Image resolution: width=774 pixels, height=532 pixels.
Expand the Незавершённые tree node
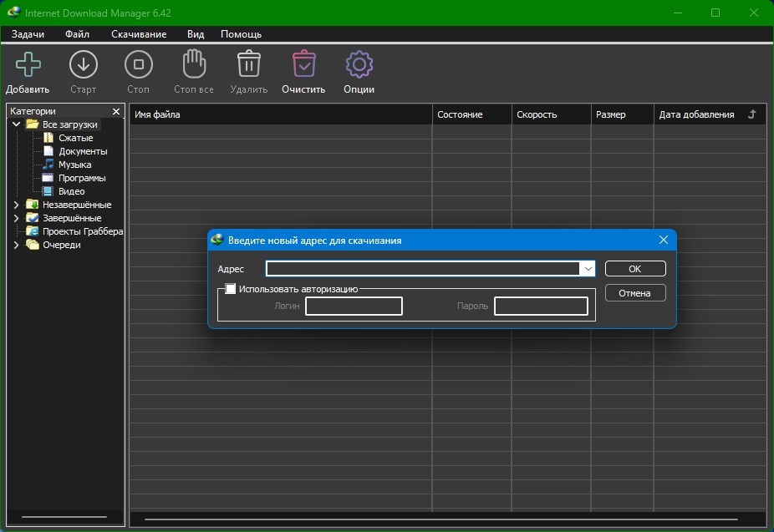[x=16, y=204]
